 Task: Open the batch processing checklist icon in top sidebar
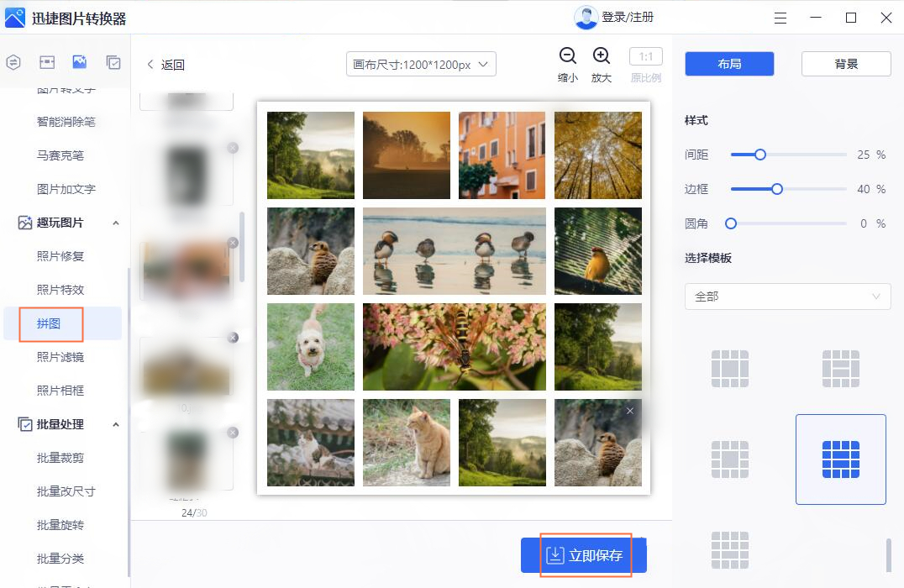point(112,61)
